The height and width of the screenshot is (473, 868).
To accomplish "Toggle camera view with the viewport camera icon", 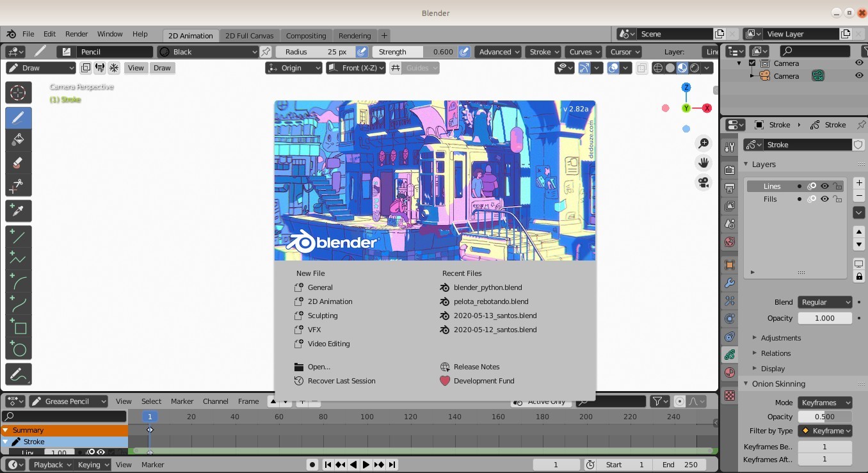I will (703, 182).
